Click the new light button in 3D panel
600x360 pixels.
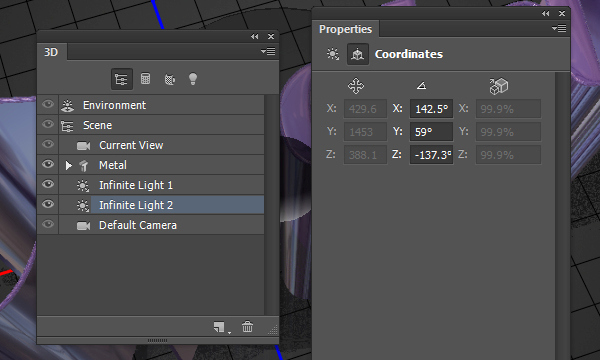point(219,327)
